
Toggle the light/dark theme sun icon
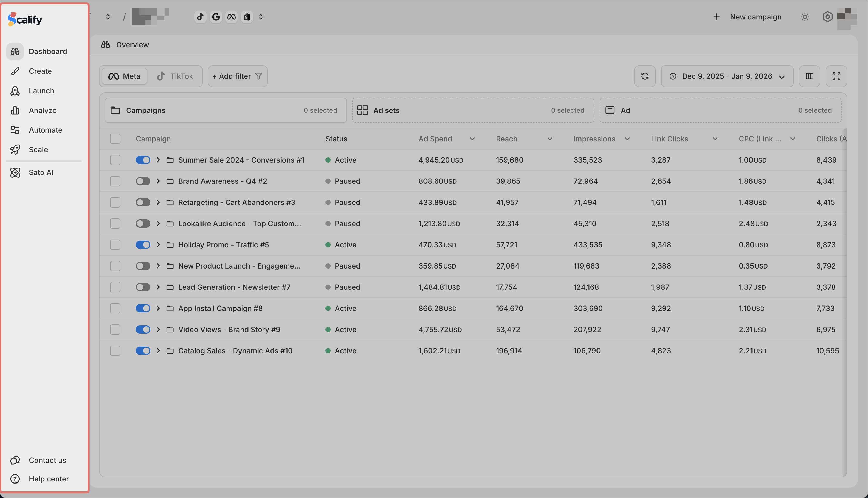(x=805, y=17)
